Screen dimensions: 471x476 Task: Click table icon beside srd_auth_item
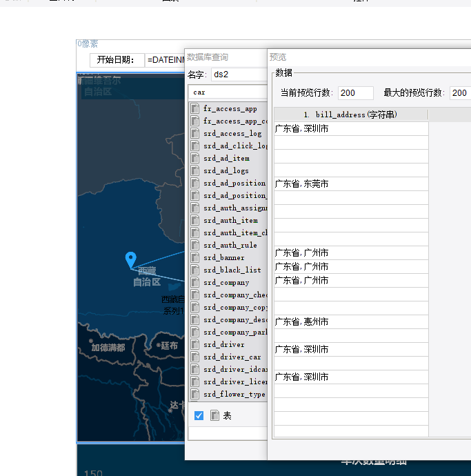coord(195,220)
